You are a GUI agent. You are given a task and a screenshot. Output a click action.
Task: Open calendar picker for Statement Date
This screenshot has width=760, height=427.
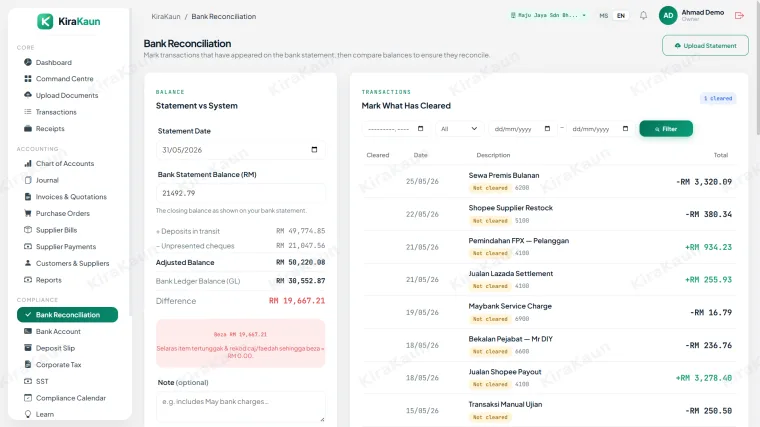click(314, 150)
